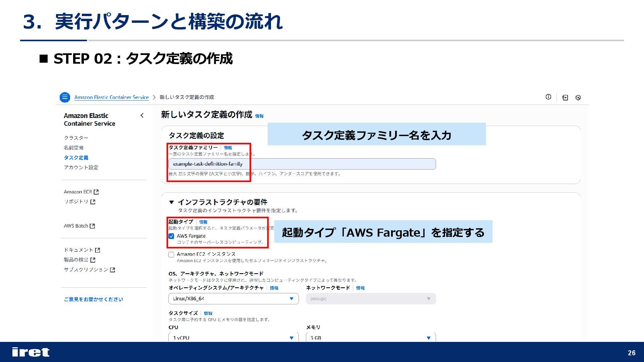
Task: Click the hexagon settings icon in top bar
Action: [x=578, y=98]
